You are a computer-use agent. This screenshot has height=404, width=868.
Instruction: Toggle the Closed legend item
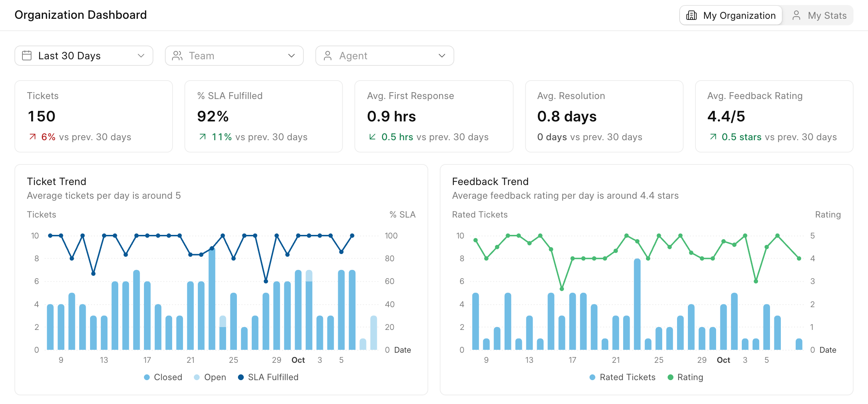click(x=163, y=377)
